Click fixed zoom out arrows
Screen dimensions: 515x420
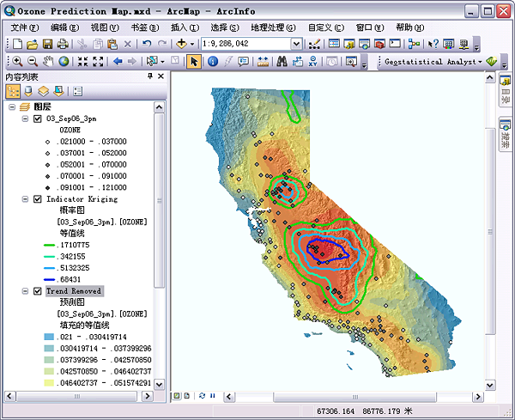pos(98,62)
